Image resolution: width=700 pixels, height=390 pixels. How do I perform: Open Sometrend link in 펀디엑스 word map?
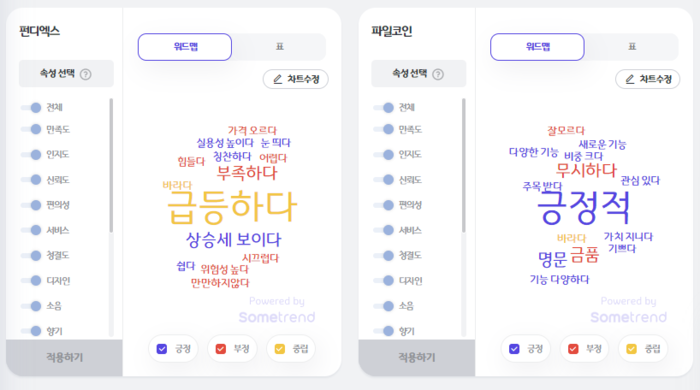click(x=277, y=317)
